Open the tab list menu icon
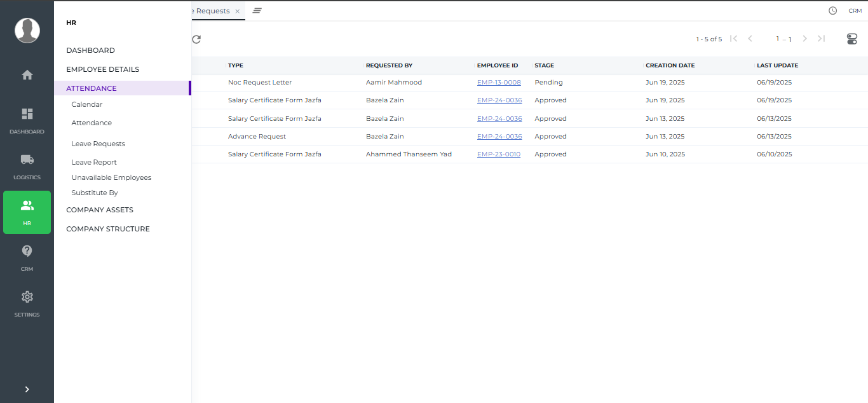The image size is (868, 403). [x=257, y=11]
